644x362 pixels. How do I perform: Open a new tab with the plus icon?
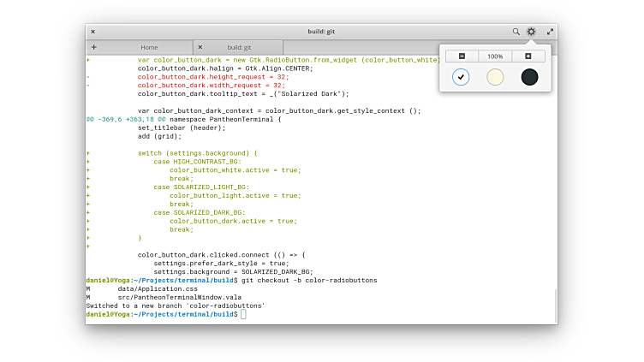(x=93, y=47)
